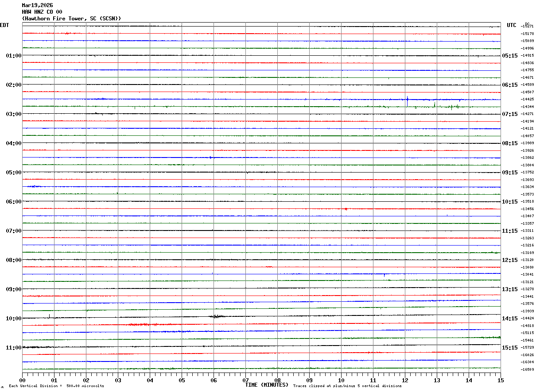536x392 pixels.
Task: Click the minute axis tick label "15"
Action: pos(501,380)
